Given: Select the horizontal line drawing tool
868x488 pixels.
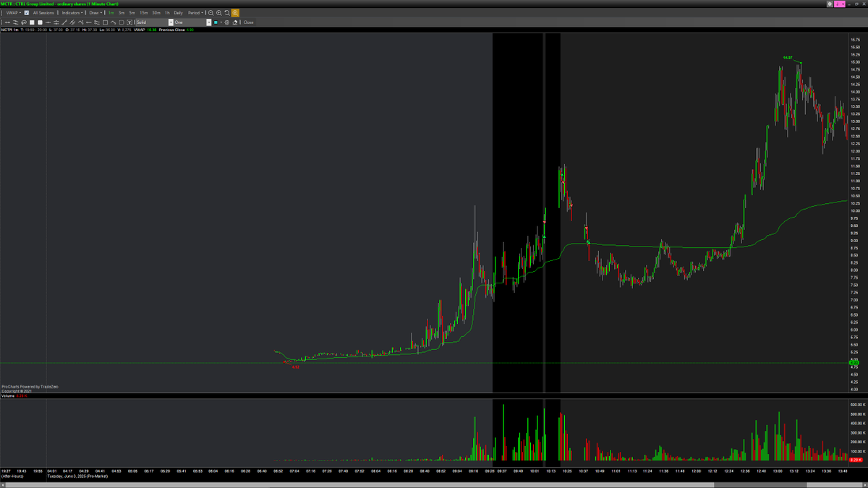Looking at the screenshot, I should click(48, 22).
